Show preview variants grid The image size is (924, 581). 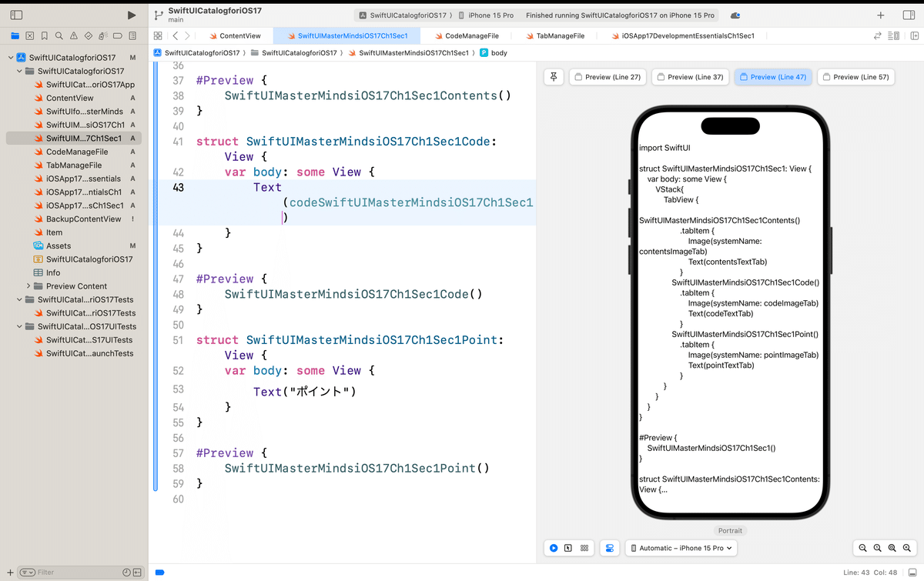point(584,548)
